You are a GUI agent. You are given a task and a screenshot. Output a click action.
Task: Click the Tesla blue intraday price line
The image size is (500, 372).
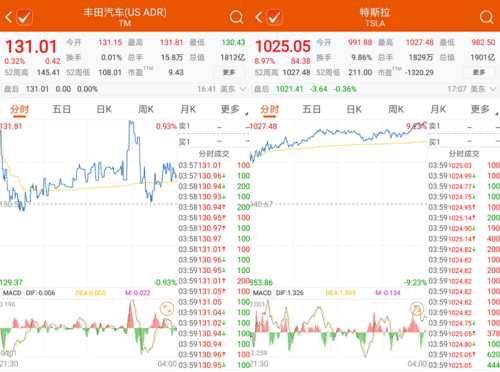(337, 133)
